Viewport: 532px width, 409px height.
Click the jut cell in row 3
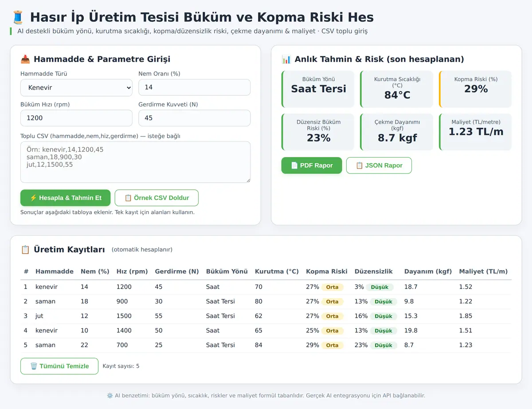tap(39, 316)
